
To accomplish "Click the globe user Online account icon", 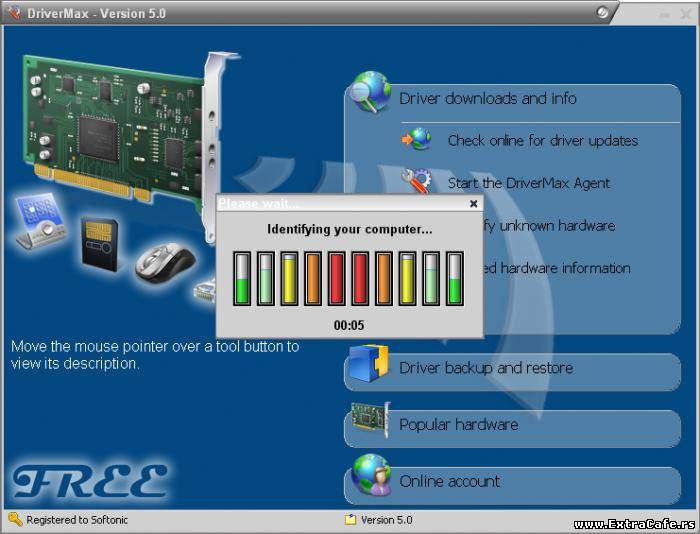I will pyautogui.click(x=371, y=475).
